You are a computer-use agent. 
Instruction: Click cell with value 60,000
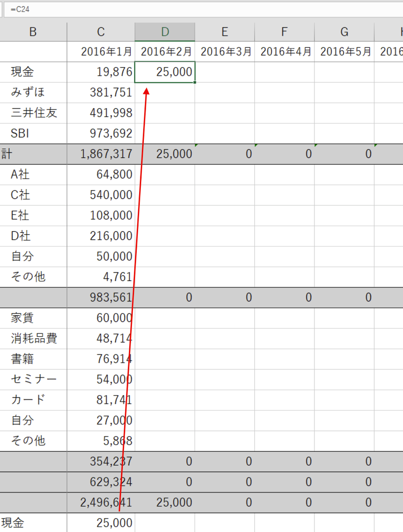pyautogui.click(x=101, y=318)
